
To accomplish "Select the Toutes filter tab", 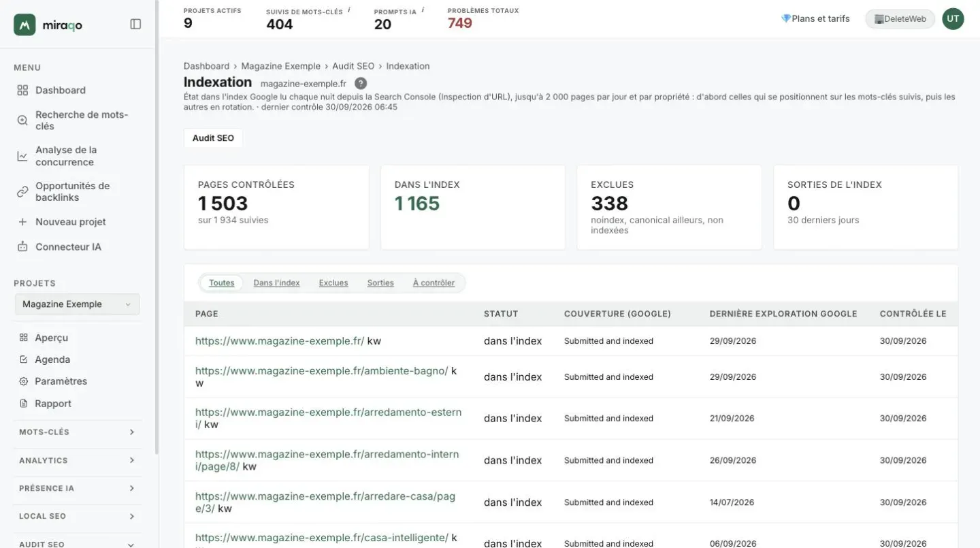I will (222, 283).
